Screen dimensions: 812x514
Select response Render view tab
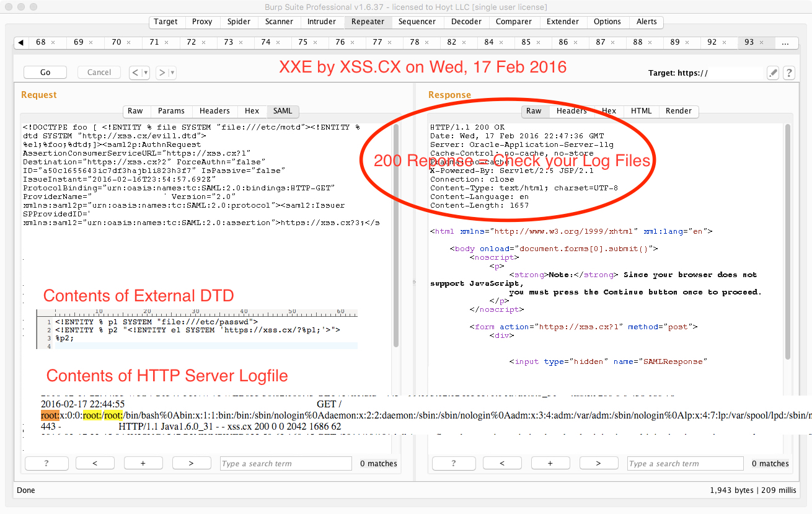coord(679,111)
